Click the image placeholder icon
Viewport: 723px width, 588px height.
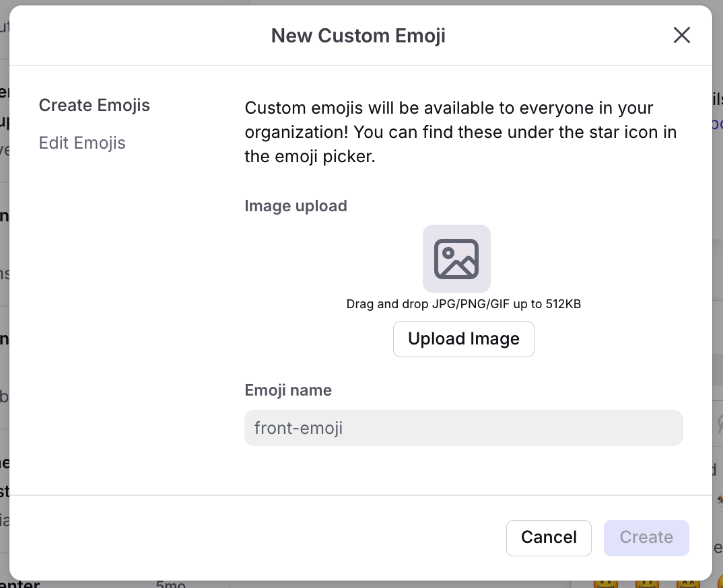pyautogui.click(x=456, y=258)
